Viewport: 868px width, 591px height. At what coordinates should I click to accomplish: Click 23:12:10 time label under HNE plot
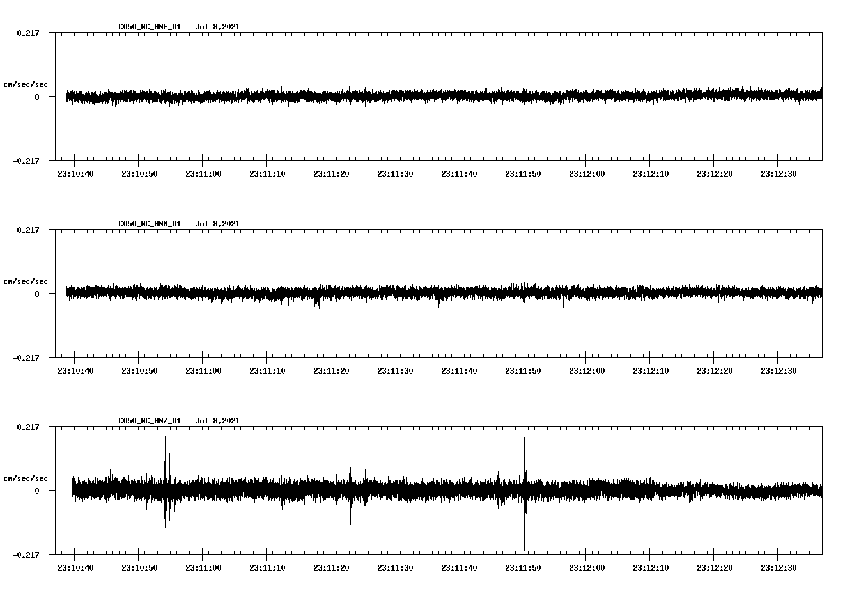[x=651, y=173]
